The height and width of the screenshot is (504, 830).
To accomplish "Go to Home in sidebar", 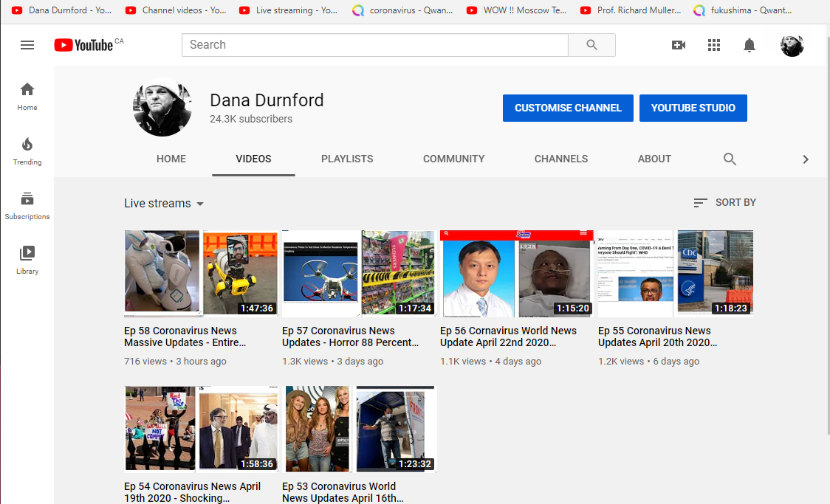I will pos(27,97).
